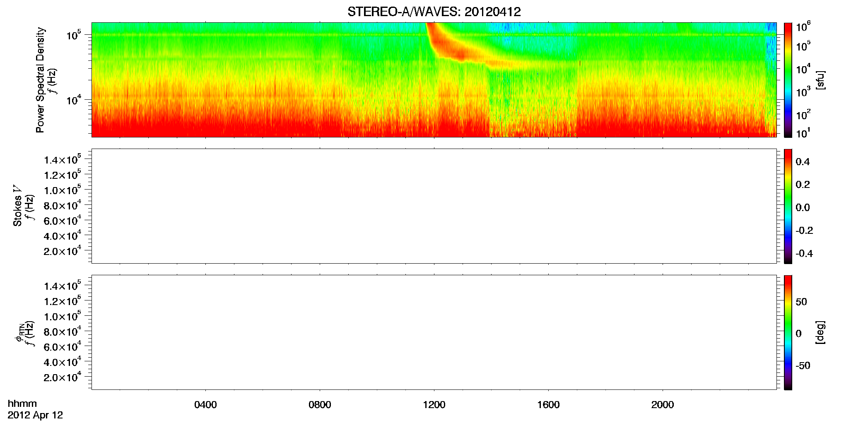Image resolution: width=868 pixels, height=447 pixels.
Task: Click the 2012 Apr 12 date label
Action: click(x=35, y=415)
